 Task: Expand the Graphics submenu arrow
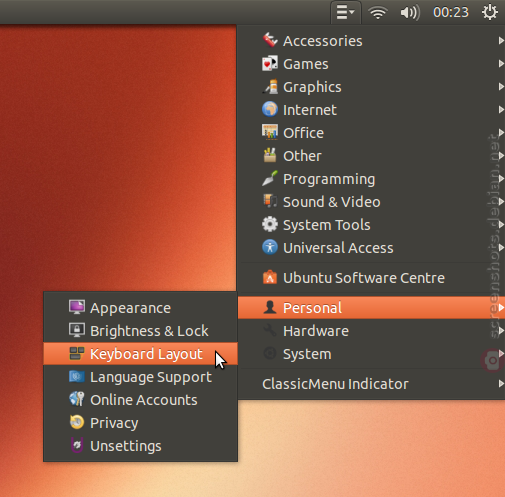click(501, 86)
